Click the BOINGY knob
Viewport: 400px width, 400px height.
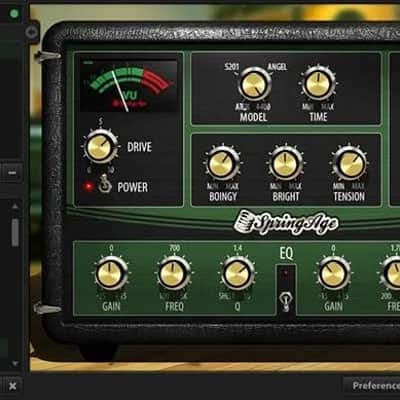pyautogui.click(x=223, y=164)
